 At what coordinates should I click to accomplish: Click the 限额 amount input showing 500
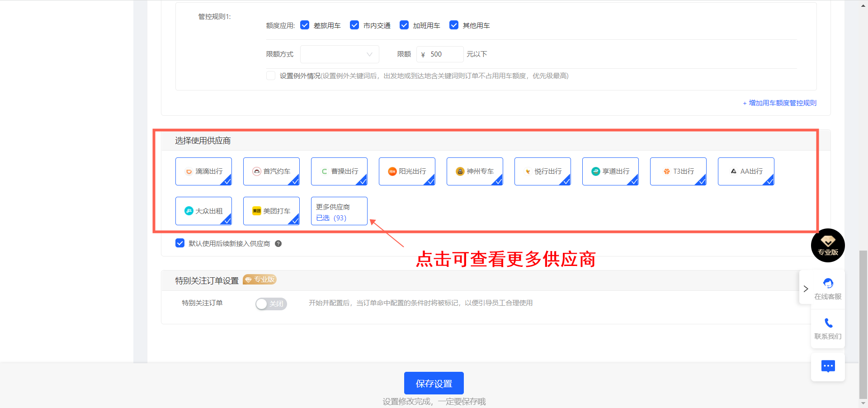[x=440, y=54]
